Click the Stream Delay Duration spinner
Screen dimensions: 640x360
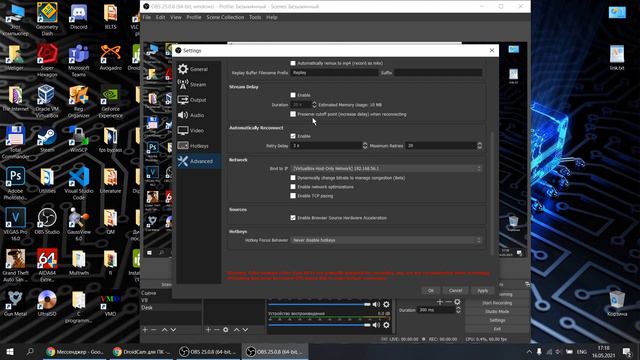[x=314, y=104]
